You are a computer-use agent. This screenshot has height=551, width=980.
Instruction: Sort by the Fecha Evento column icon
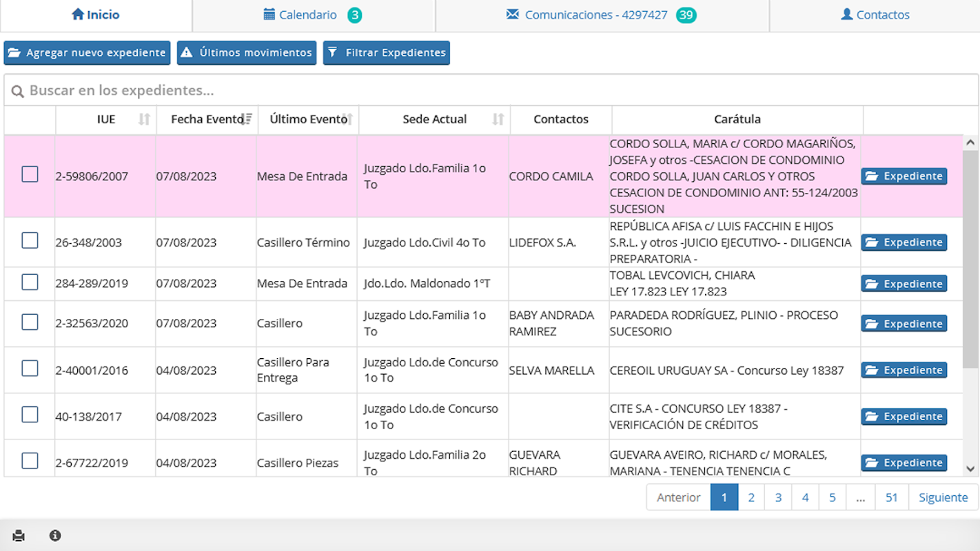pos(248,119)
